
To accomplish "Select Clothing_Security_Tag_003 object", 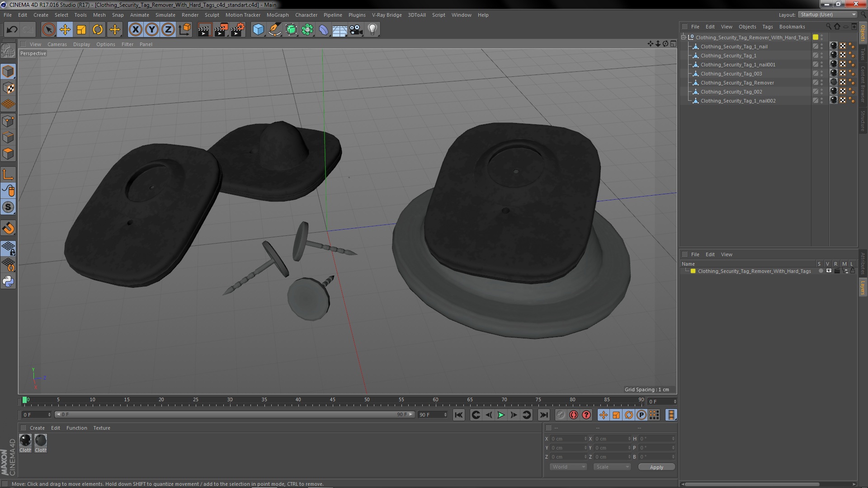I will pos(731,74).
